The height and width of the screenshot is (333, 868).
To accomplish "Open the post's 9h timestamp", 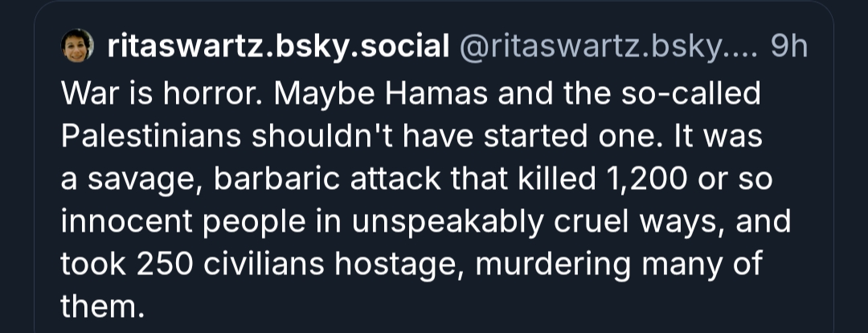I will coord(788,47).
